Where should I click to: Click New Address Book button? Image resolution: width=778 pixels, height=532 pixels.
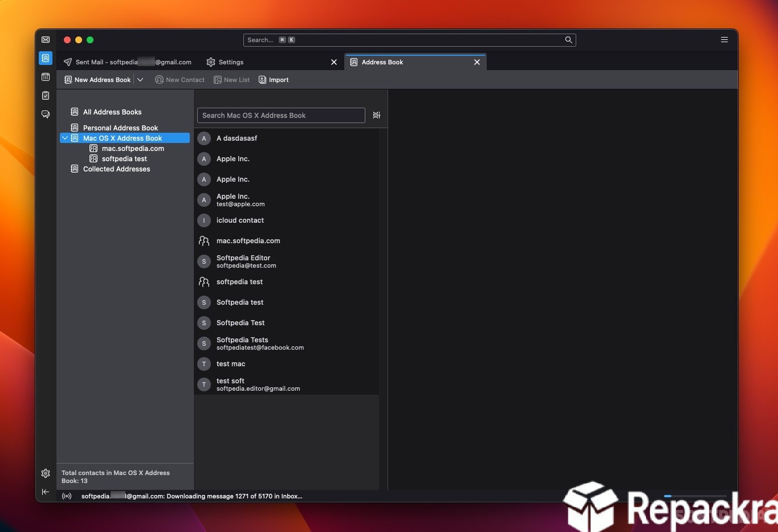click(x=97, y=80)
